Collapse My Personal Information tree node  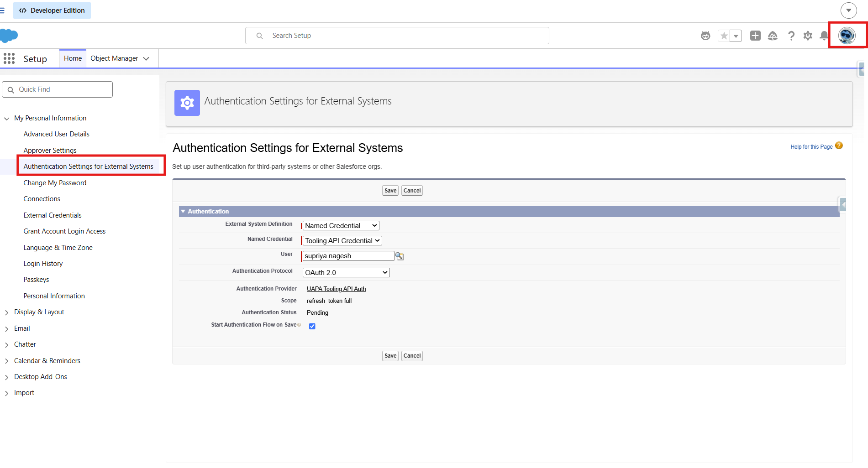(6, 119)
